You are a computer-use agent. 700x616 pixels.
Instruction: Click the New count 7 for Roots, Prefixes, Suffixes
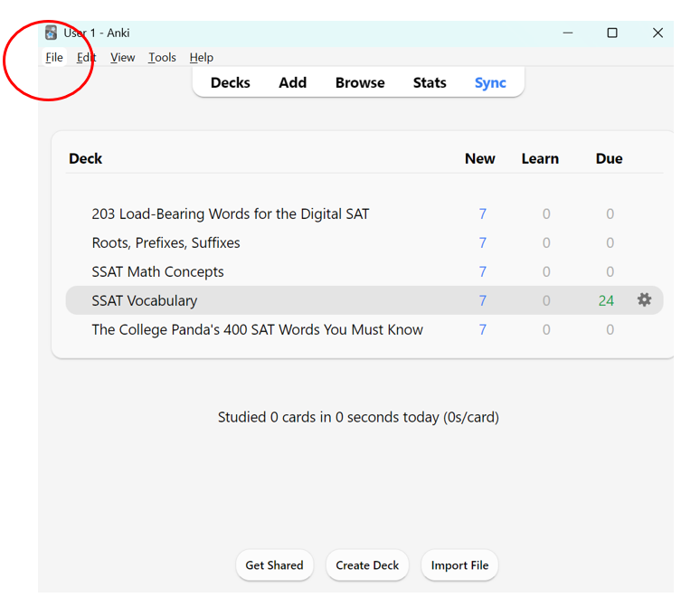[x=483, y=242]
